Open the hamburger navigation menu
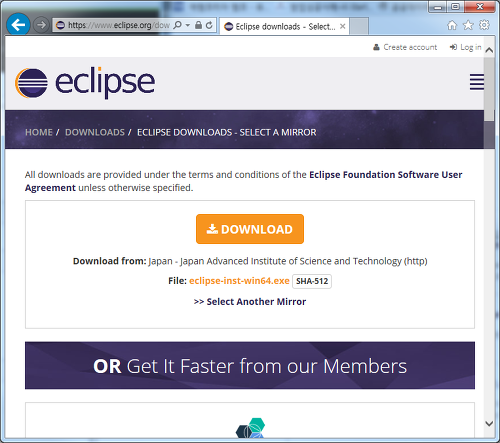Screen dimensions: 500x443 [x=477, y=82]
